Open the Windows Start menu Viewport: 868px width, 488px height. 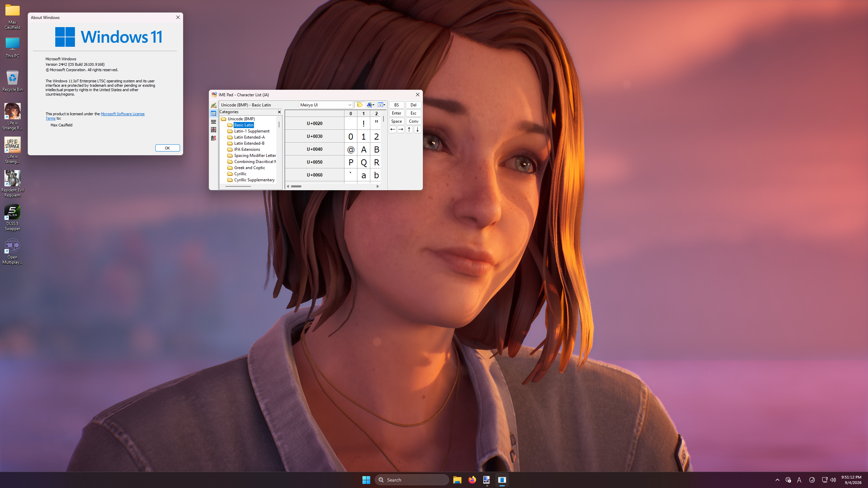[x=366, y=480]
